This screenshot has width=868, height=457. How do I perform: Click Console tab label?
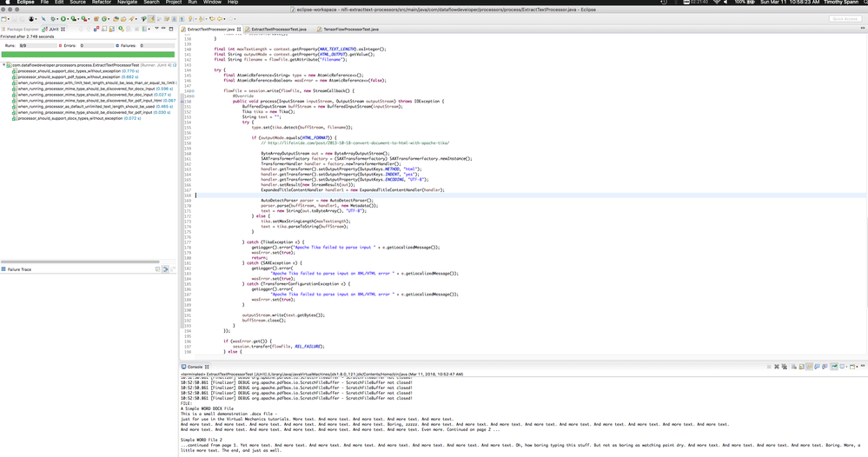(195, 367)
